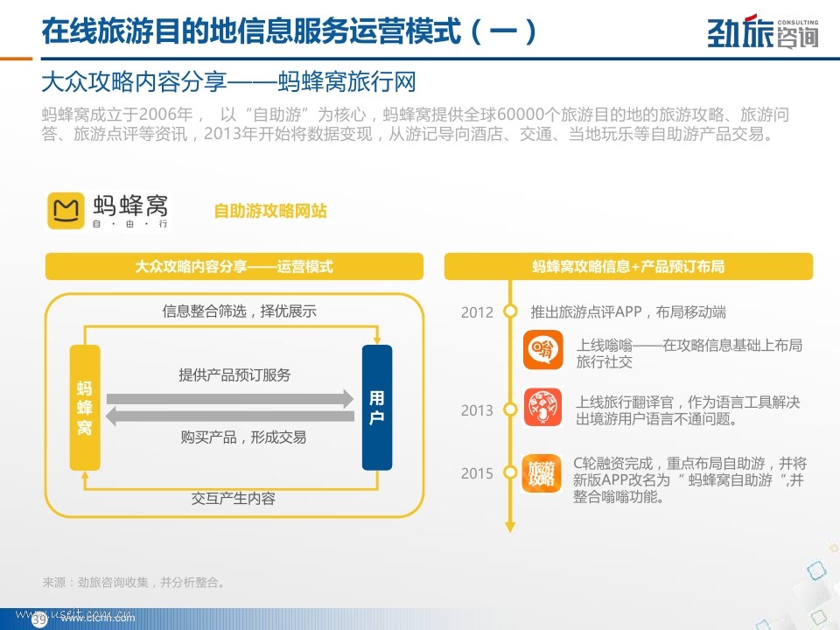Click the year label 2013
Image resolution: width=840 pixels, height=630 pixels.
(x=477, y=410)
